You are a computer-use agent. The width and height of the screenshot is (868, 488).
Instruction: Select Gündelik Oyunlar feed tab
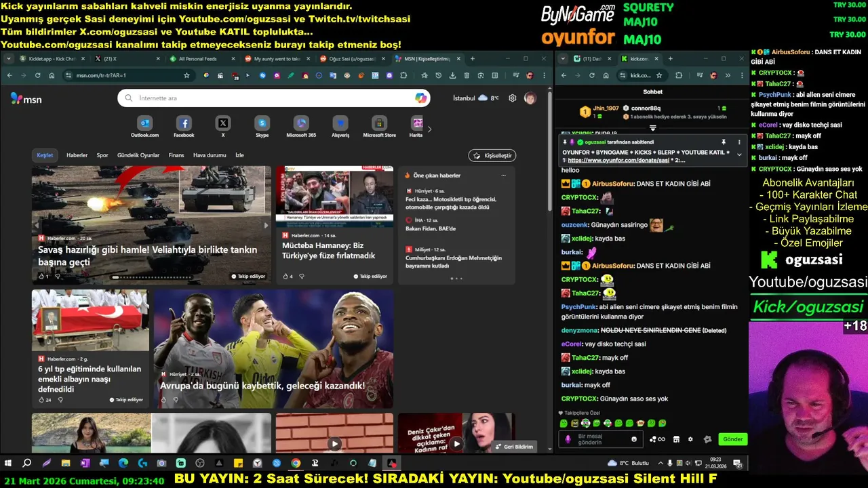138,155
